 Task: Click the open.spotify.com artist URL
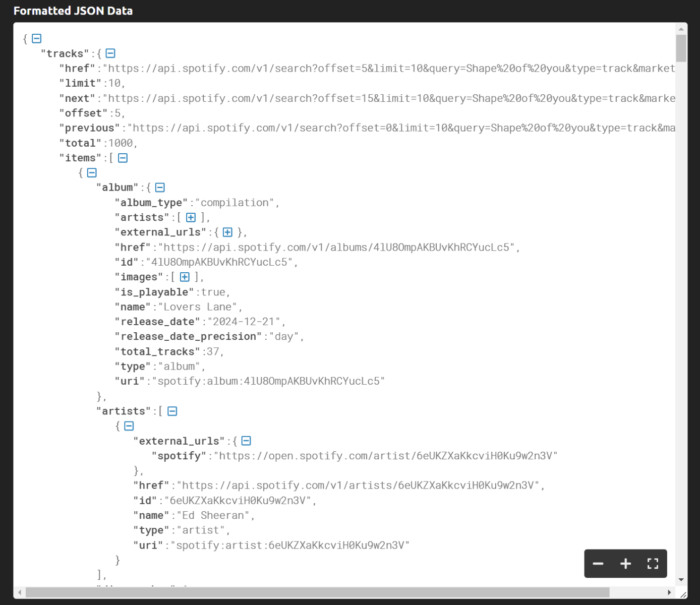tap(386, 456)
